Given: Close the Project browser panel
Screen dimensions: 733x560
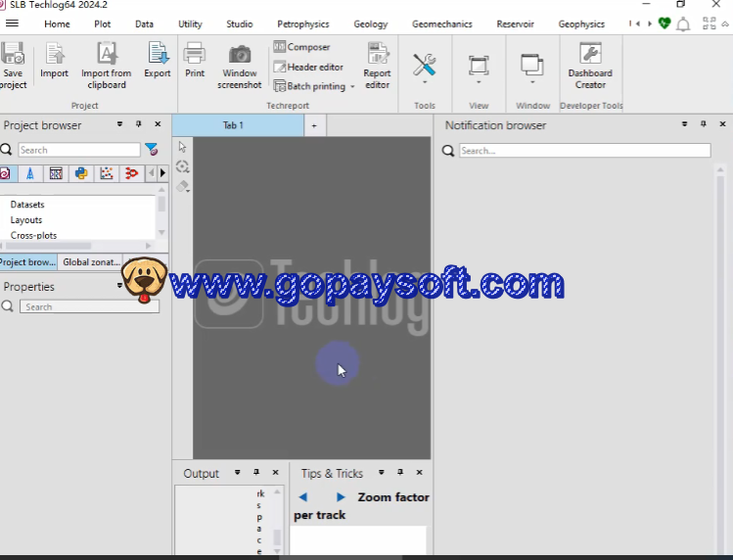Looking at the screenshot, I should [x=158, y=124].
